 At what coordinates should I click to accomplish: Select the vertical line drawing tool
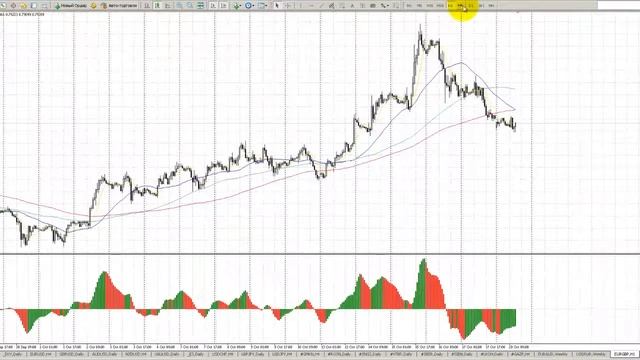point(301,6)
